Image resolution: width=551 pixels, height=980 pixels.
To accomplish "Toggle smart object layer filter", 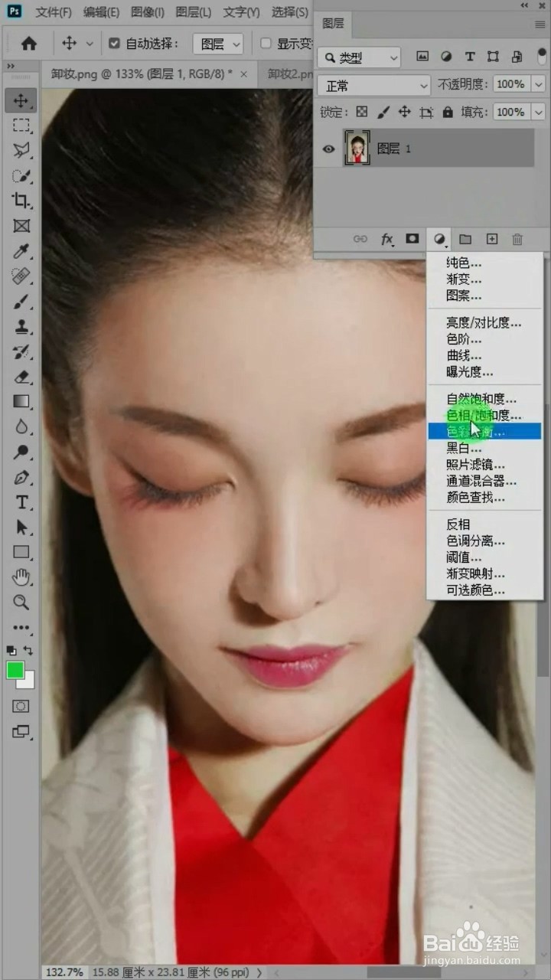I will [x=517, y=57].
